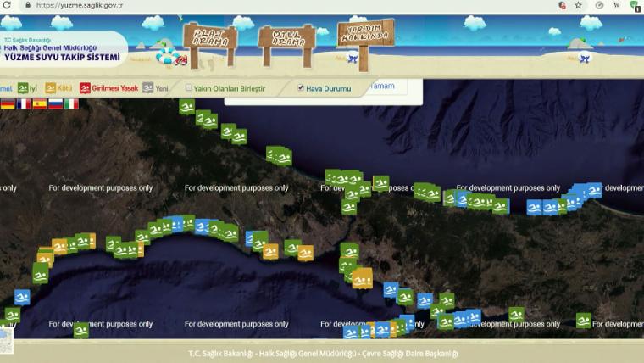Enable 'Yakın Olanları Birleştir' checkbox
The width and height of the screenshot is (644, 363).
(189, 88)
